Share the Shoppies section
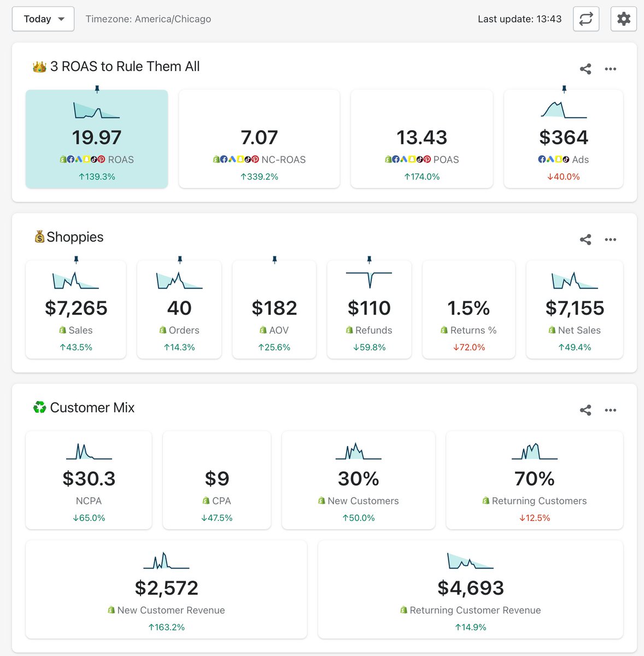Image resolution: width=644 pixels, height=656 pixels. click(x=586, y=239)
